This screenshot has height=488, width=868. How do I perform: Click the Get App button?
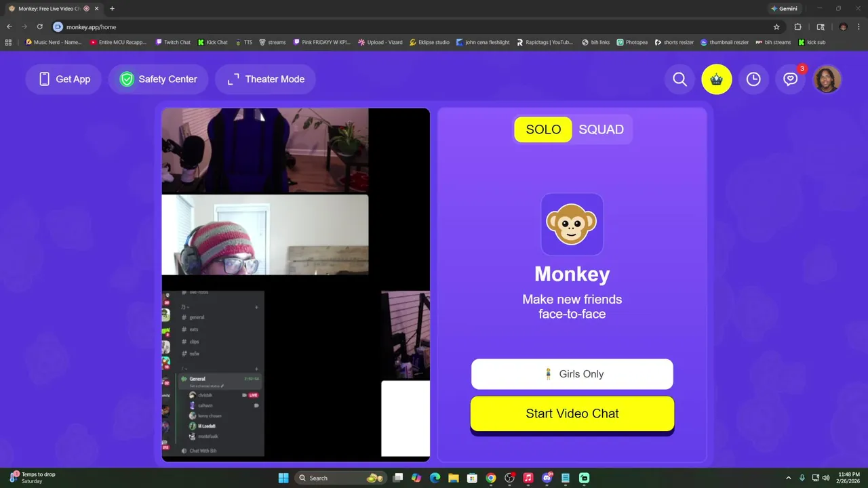64,79
